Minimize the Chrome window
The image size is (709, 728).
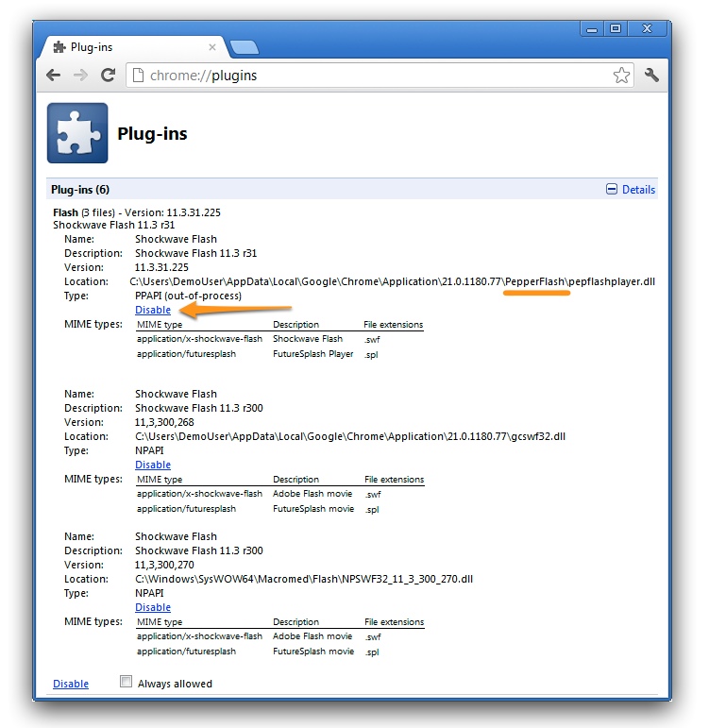click(x=592, y=29)
